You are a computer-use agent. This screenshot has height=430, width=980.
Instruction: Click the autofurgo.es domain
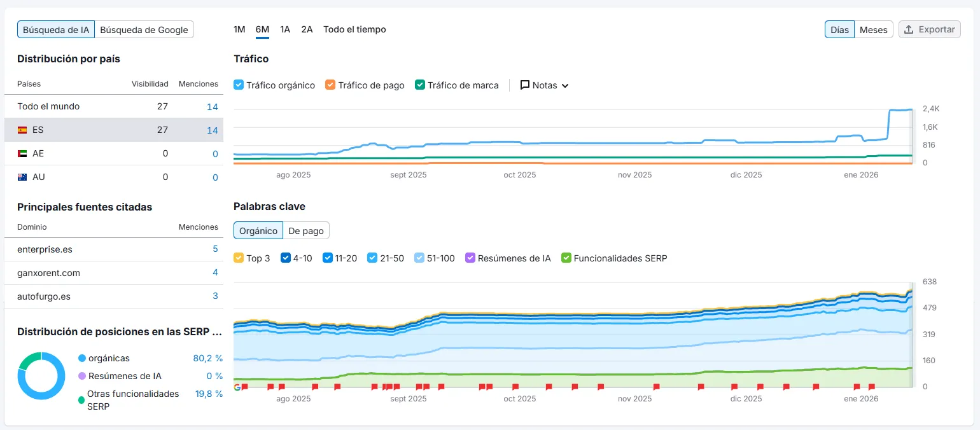click(44, 296)
